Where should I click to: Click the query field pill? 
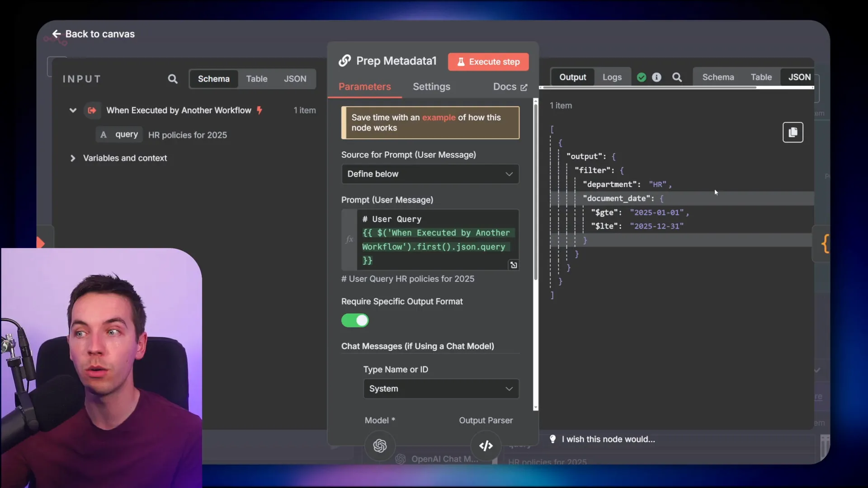point(119,135)
